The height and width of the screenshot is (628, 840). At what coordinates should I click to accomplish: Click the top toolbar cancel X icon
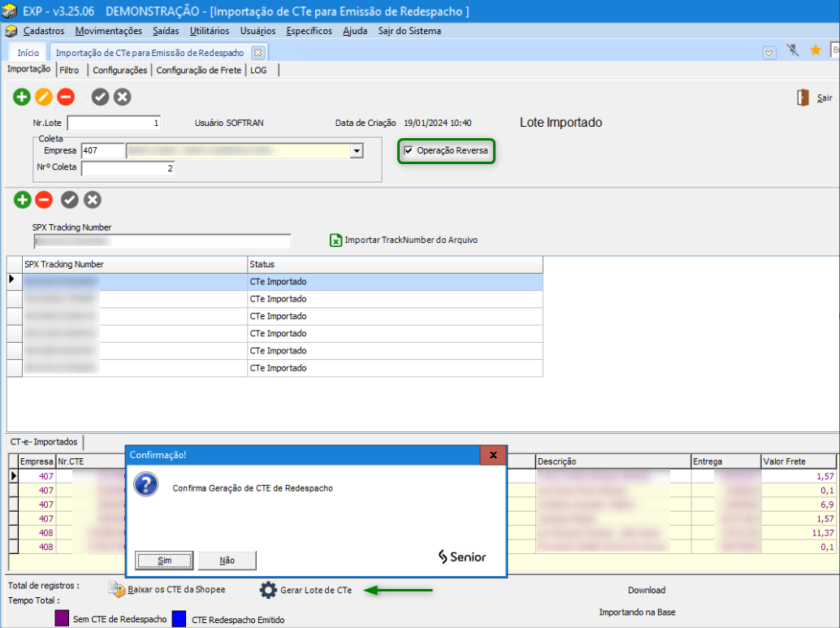click(122, 97)
